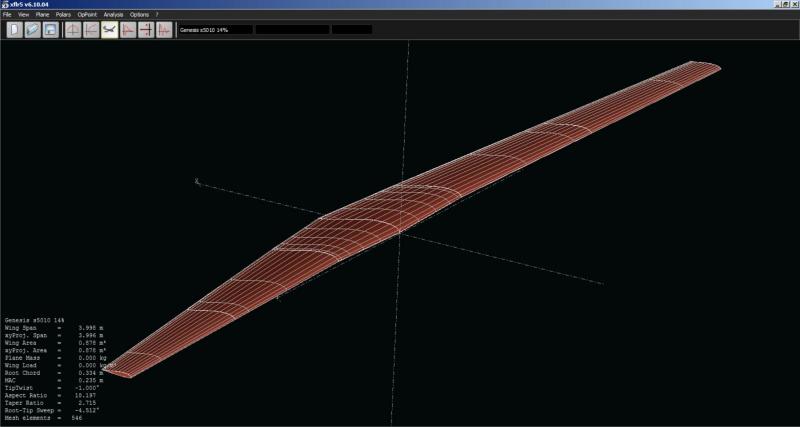Save the project with the floppy disk icon

point(50,30)
